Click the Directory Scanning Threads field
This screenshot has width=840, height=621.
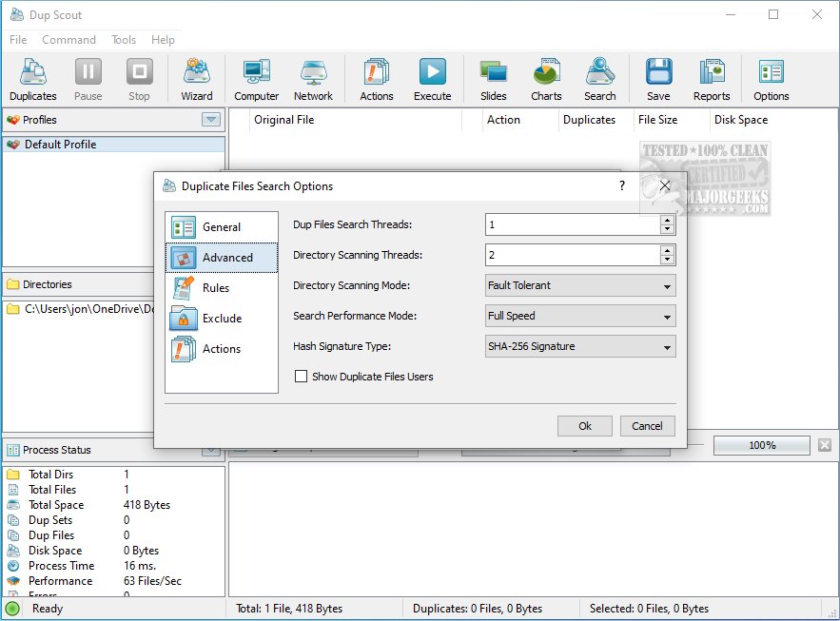(x=573, y=255)
